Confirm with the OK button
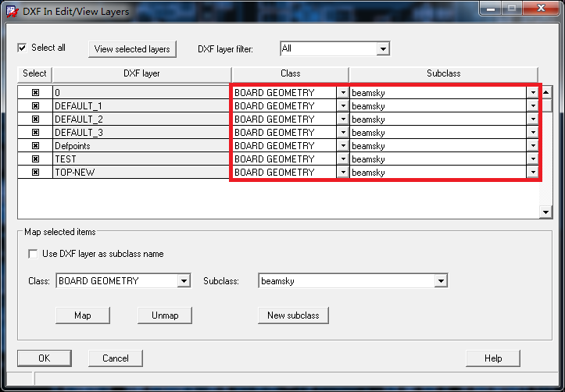This screenshot has height=392, width=565. click(45, 358)
